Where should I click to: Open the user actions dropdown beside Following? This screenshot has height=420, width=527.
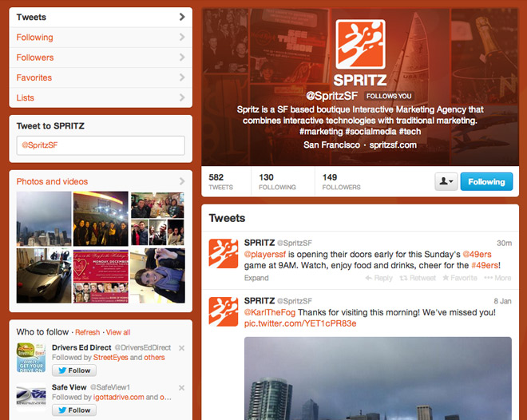(x=446, y=181)
